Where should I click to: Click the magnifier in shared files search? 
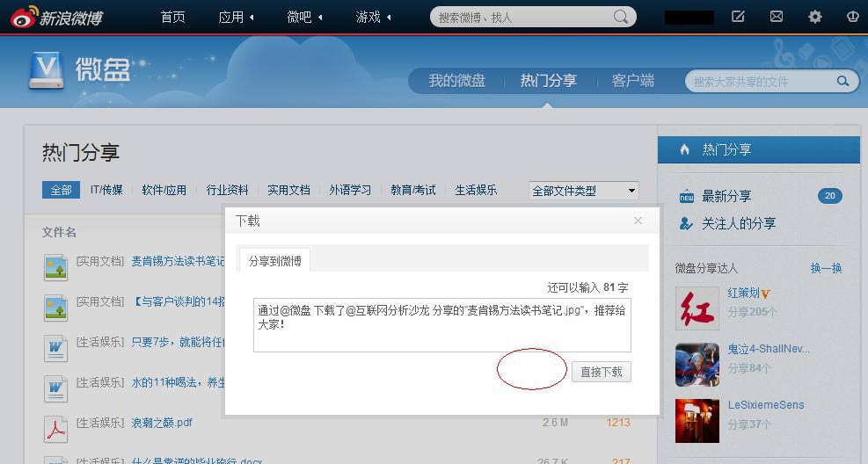click(842, 82)
